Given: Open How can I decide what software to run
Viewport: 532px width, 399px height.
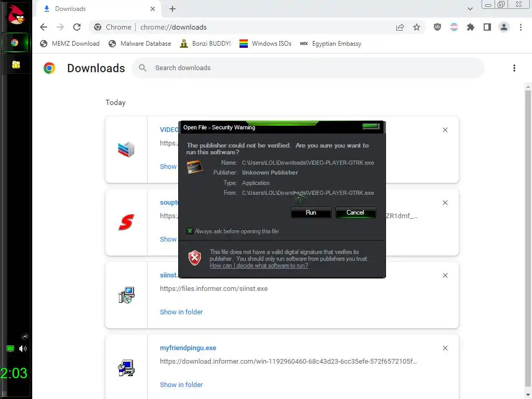Looking at the screenshot, I should (259, 265).
